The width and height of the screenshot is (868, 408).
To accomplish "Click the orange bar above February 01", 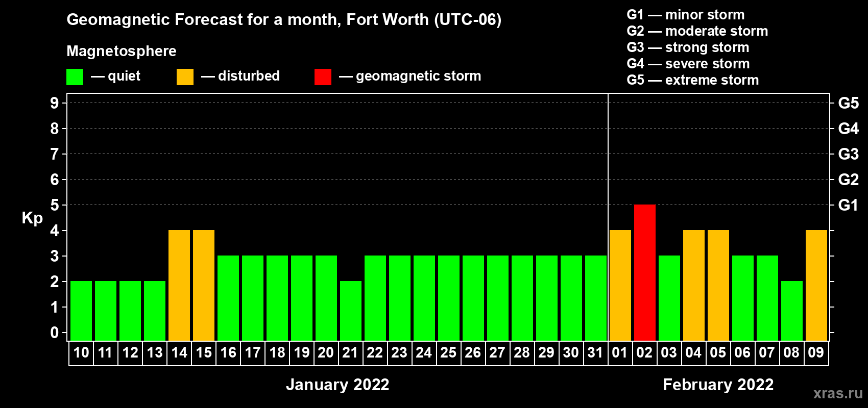I will click(x=620, y=285).
